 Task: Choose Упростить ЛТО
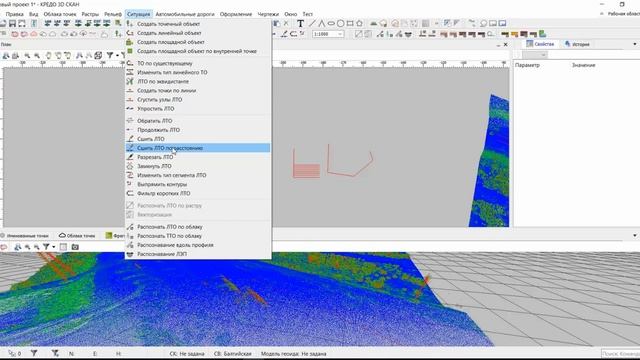[198, 109]
